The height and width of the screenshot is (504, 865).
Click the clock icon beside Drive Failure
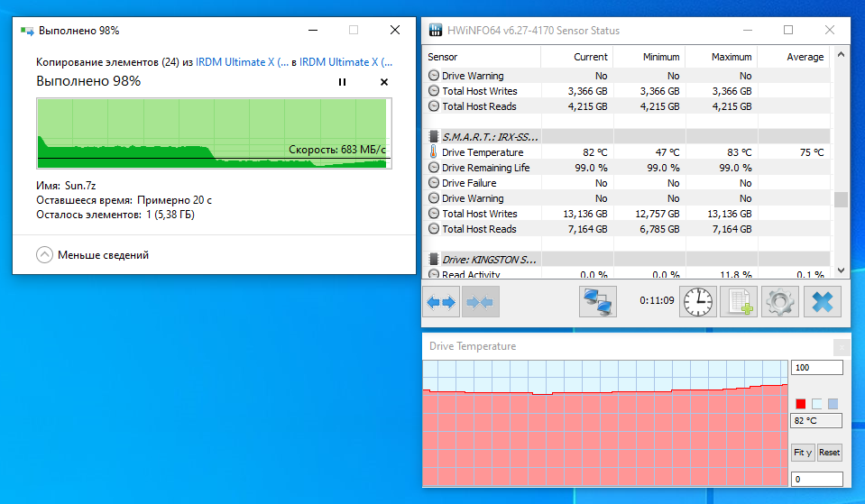(x=434, y=183)
